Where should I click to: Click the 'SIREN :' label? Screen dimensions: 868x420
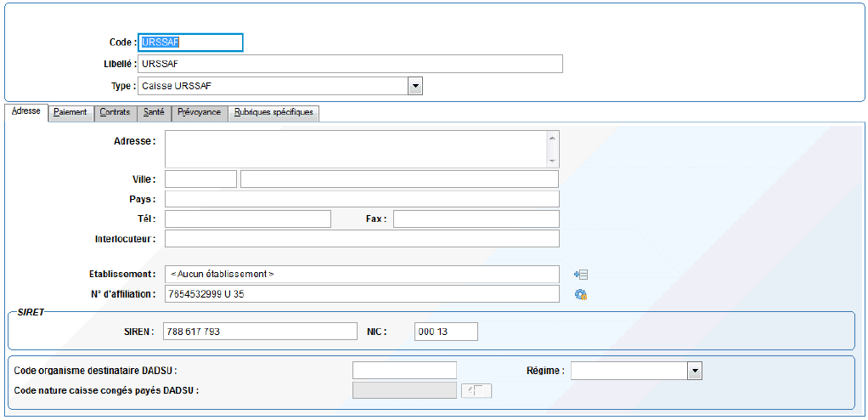(x=141, y=332)
